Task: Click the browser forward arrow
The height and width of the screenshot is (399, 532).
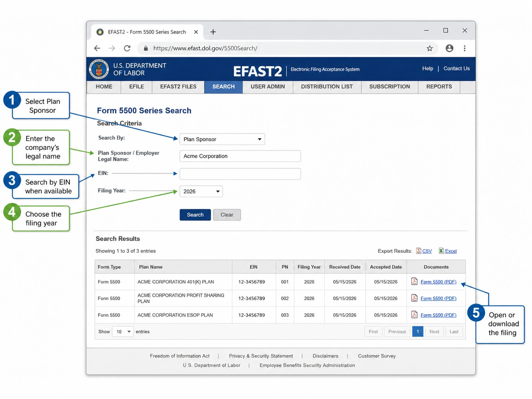Action: pos(112,48)
